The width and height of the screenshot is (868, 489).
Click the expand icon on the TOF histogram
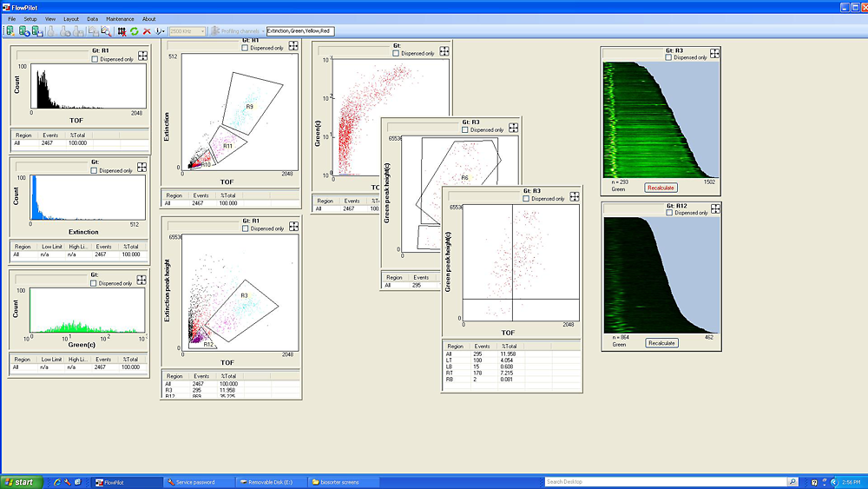point(141,56)
